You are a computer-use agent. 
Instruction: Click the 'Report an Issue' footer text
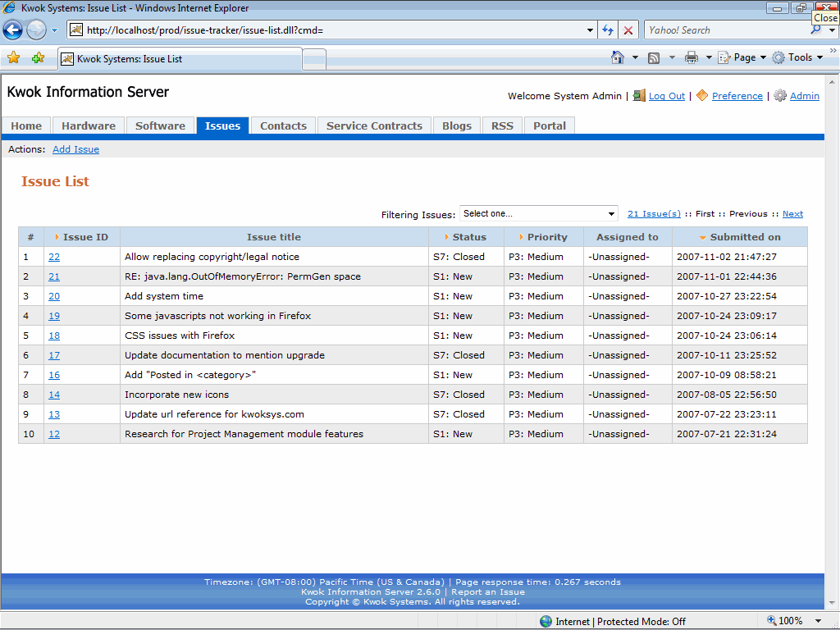click(488, 592)
